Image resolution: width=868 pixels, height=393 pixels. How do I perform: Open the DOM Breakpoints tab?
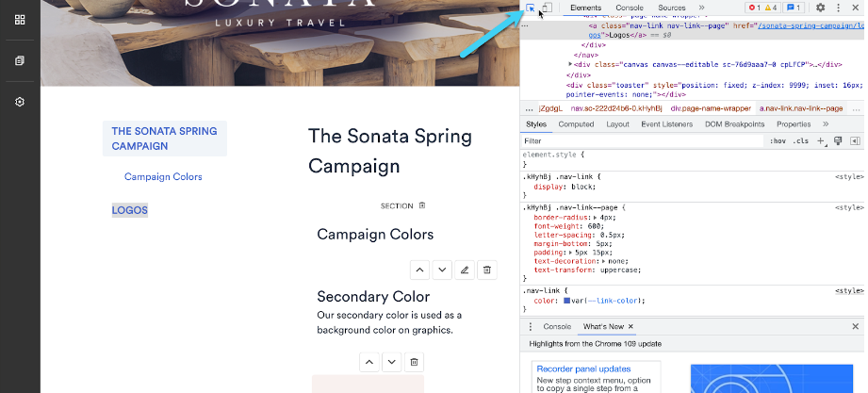pos(734,124)
